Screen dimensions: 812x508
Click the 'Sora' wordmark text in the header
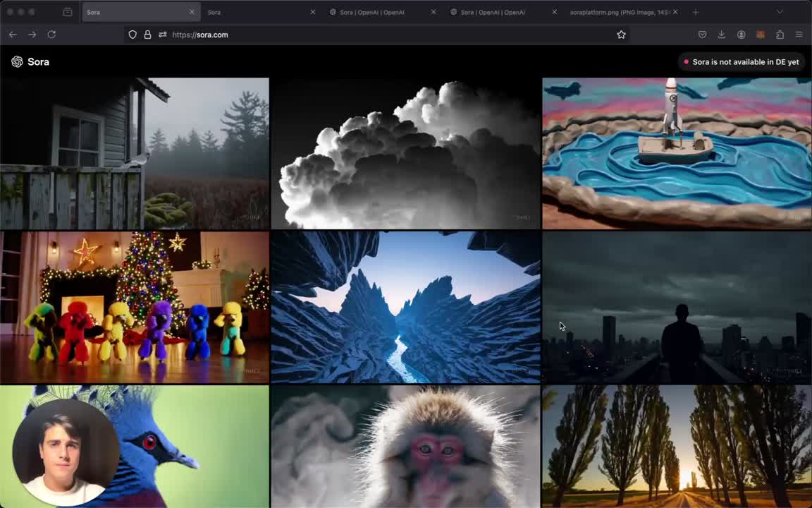pyautogui.click(x=38, y=61)
